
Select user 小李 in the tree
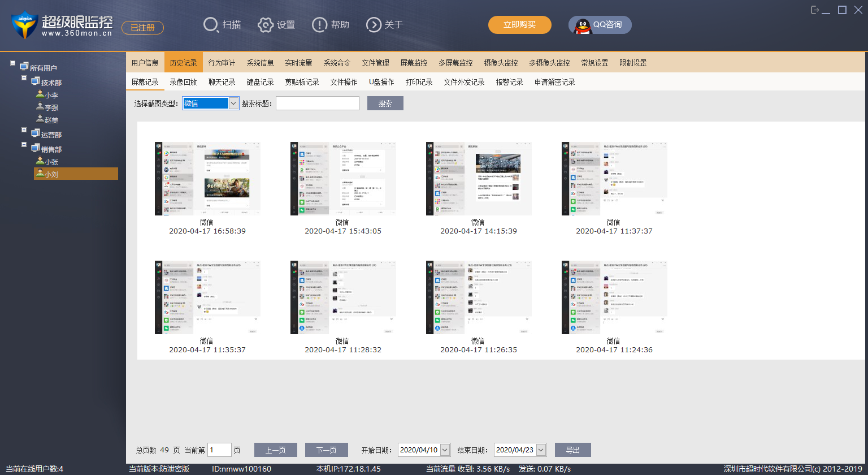click(x=51, y=95)
